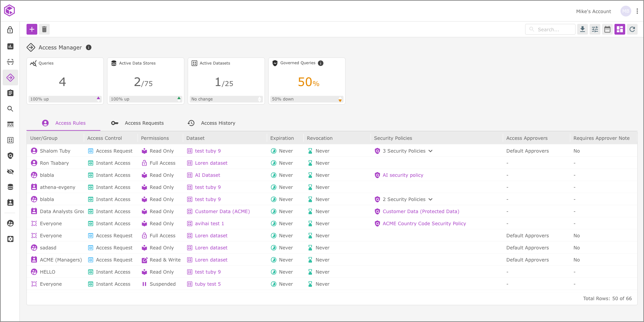Expand the 2 Security Policies dropdown

pyautogui.click(x=430, y=199)
